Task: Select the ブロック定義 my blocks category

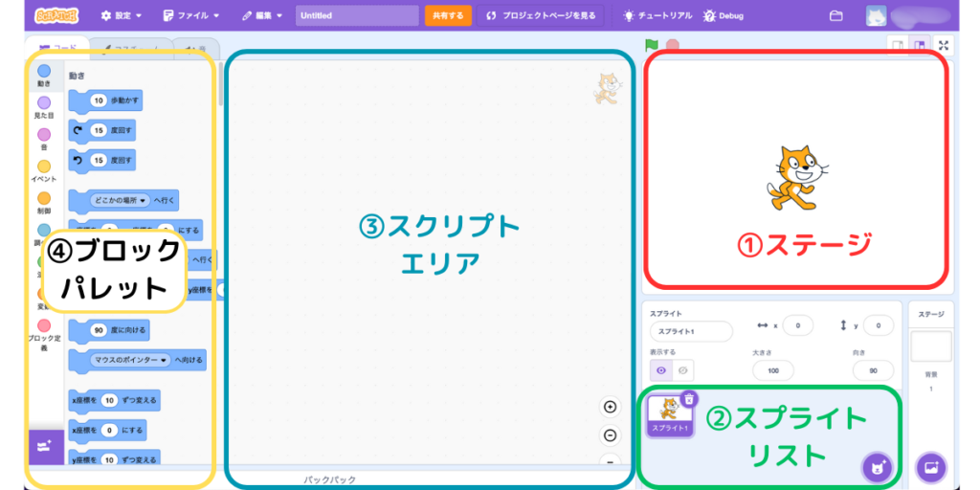Action: coord(44,336)
